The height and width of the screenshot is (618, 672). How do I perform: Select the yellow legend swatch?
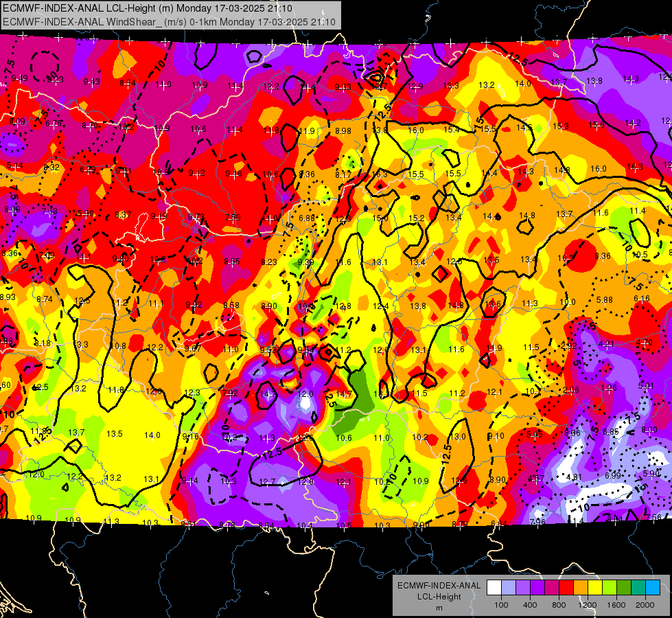click(595, 588)
